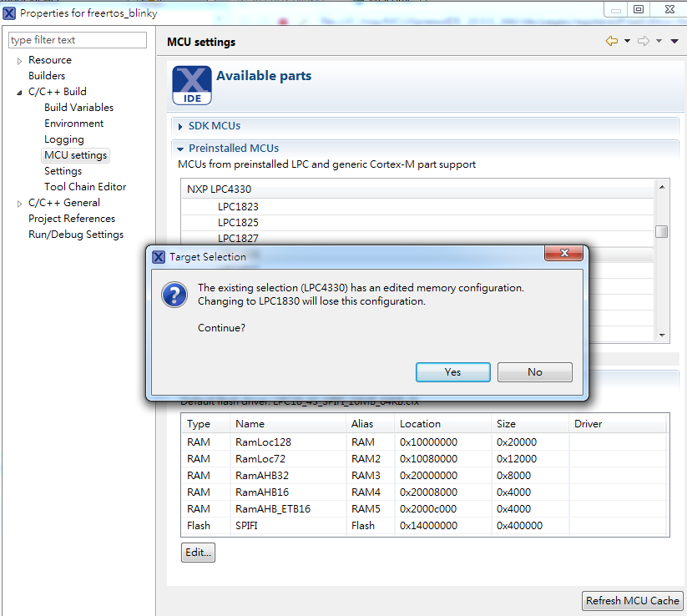This screenshot has width=687, height=616.
Task: Click the MCU list scroll up arrow
Action: [x=662, y=187]
